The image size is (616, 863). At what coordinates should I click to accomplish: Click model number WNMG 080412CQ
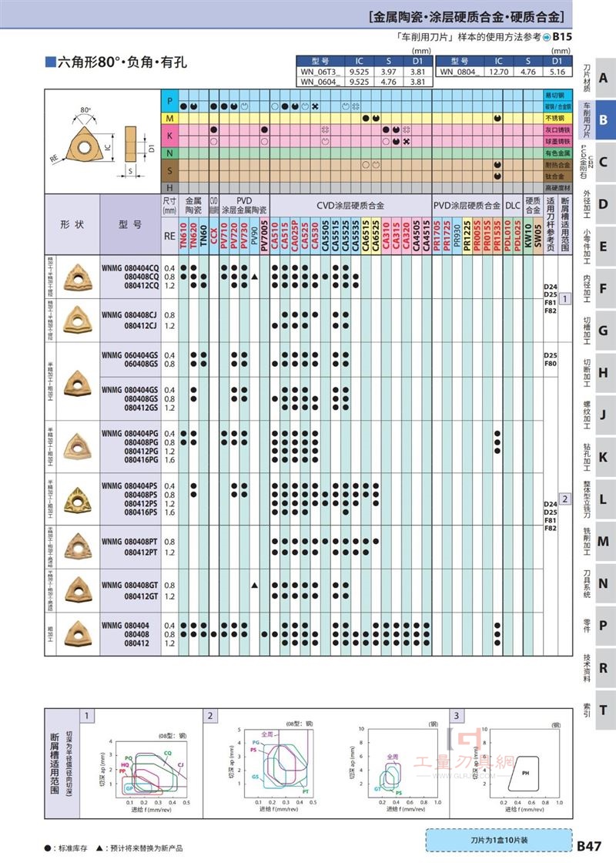[141, 286]
